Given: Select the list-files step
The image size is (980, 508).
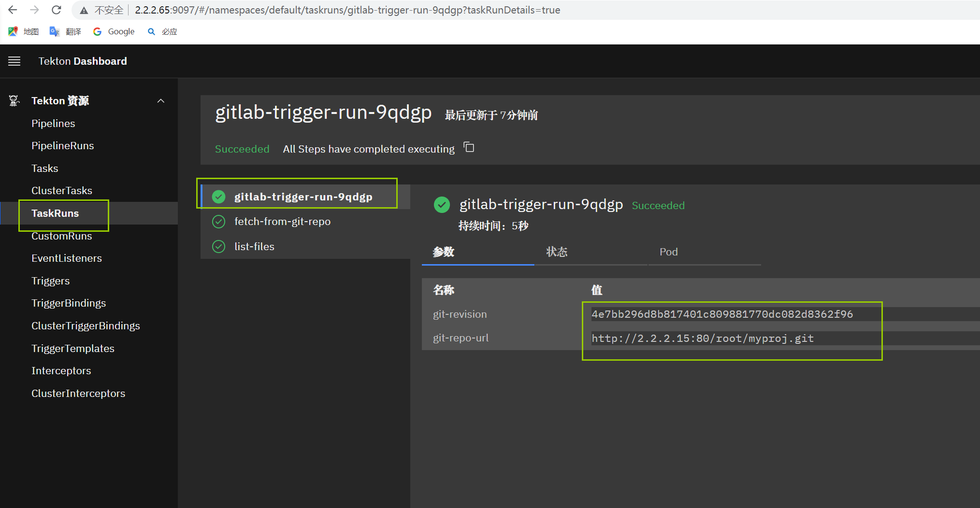Looking at the screenshot, I should pyautogui.click(x=305, y=247).
